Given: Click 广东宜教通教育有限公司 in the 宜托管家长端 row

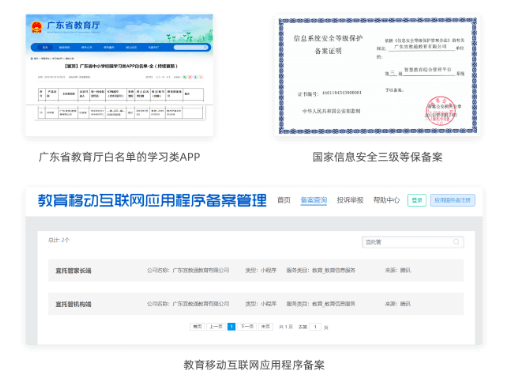Looking at the screenshot, I should pos(201,270).
